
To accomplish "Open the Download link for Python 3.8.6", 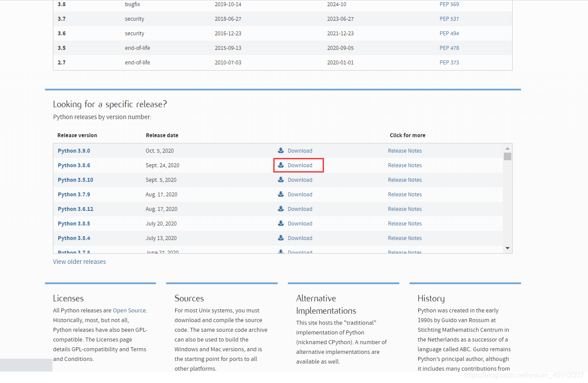I will pyautogui.click(x=300, y=165).
